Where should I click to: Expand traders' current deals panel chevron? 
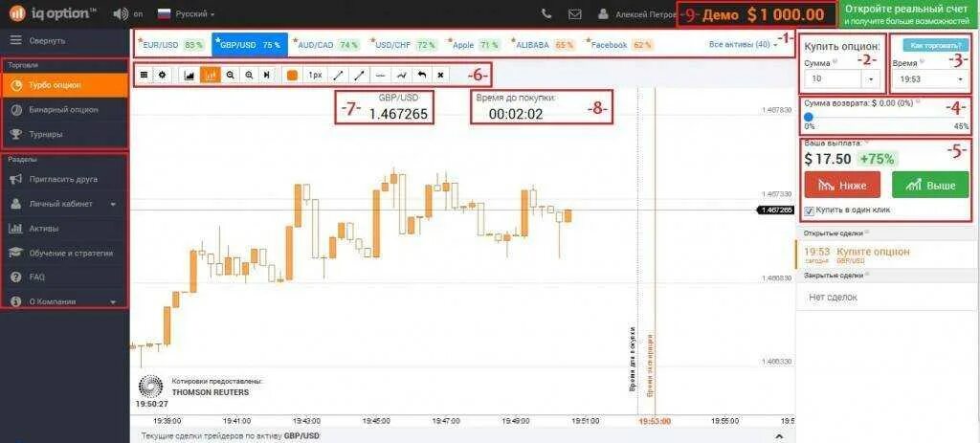point(779,436)
